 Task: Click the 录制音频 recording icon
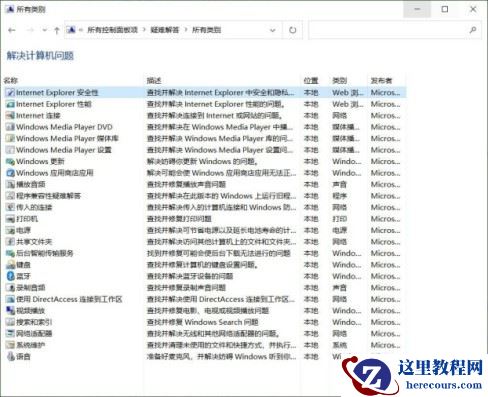(11, 288)
